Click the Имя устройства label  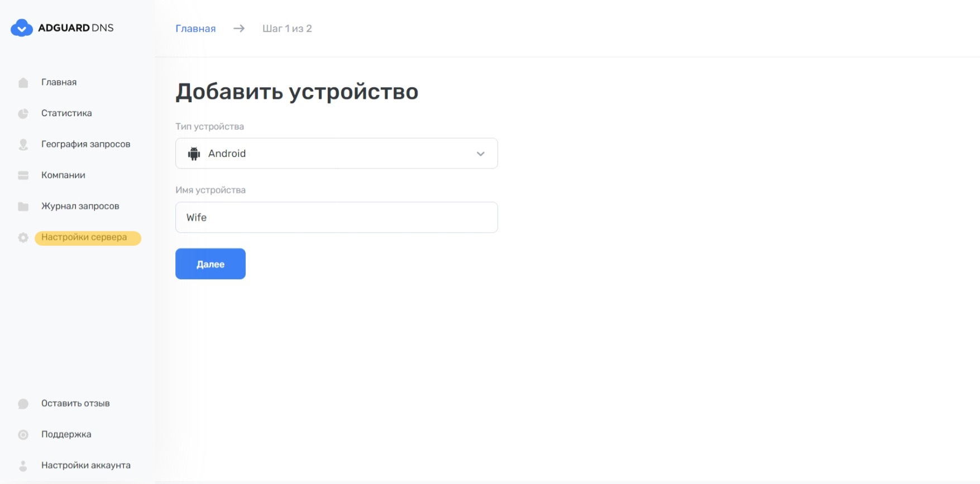211,190
